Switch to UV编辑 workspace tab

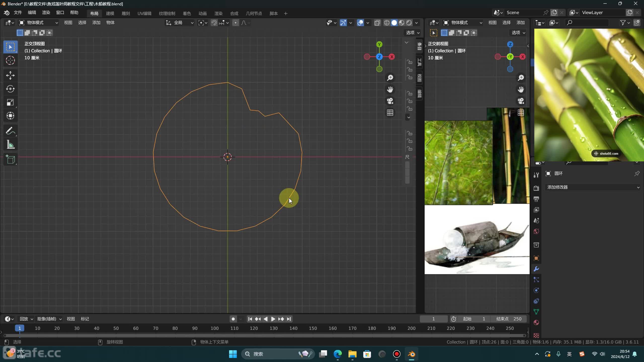[x=144, y=13]
